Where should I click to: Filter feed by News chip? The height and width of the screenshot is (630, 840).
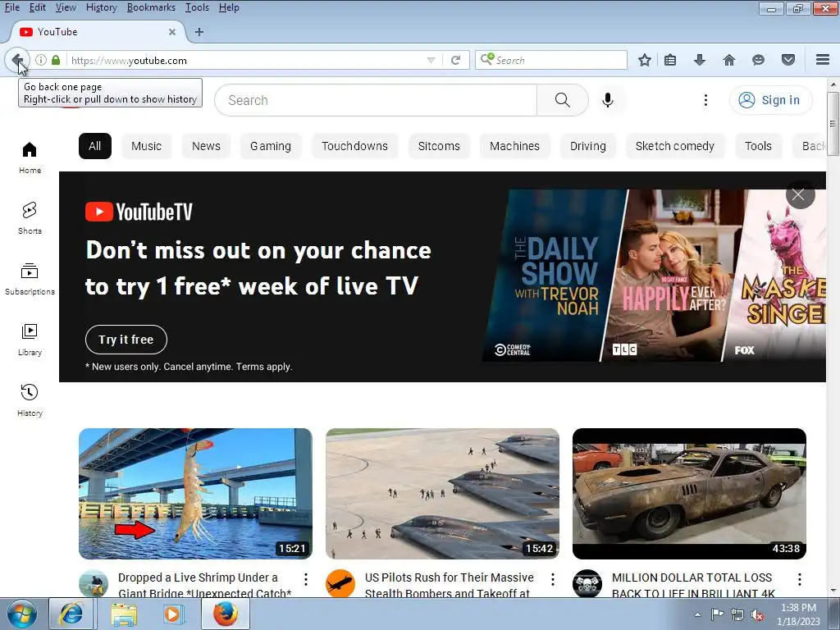click(206, 146)
